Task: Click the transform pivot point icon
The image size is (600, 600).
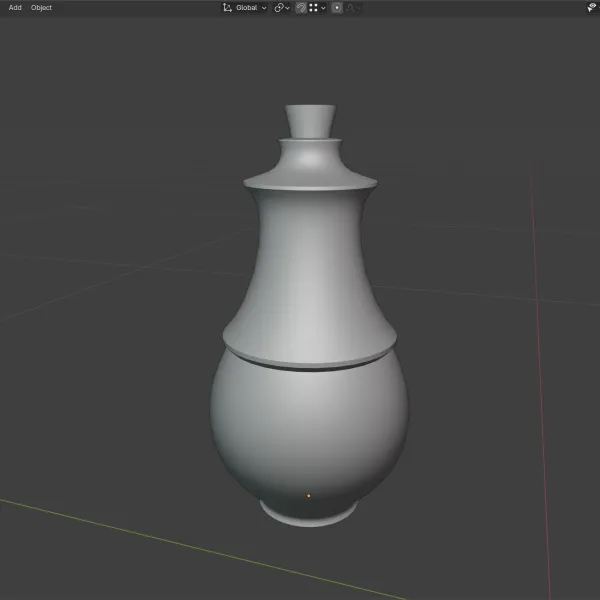Action: coord(279,8)
